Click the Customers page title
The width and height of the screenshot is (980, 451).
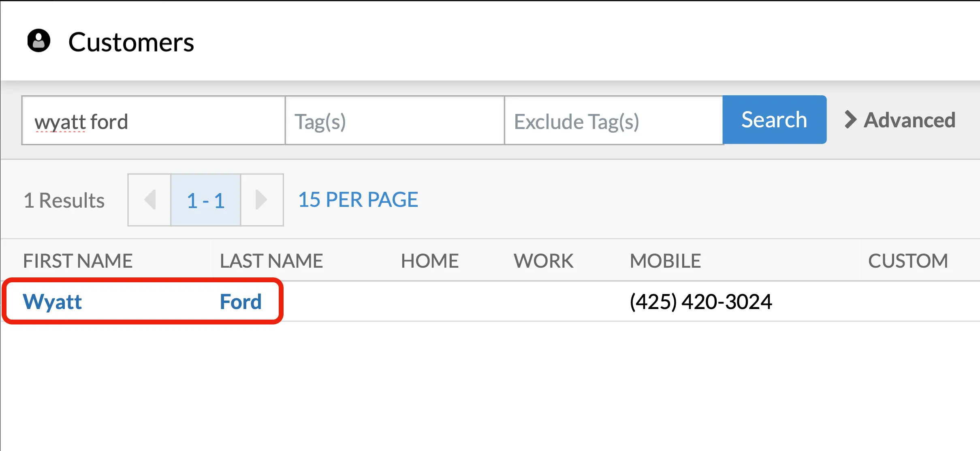tap(131, 42)
